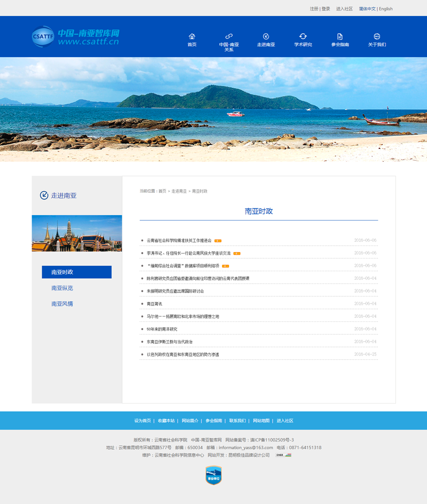Open 联系我们 from the footer bar
The height and width of the screenshot is (504, 427).
click(238, 421)
